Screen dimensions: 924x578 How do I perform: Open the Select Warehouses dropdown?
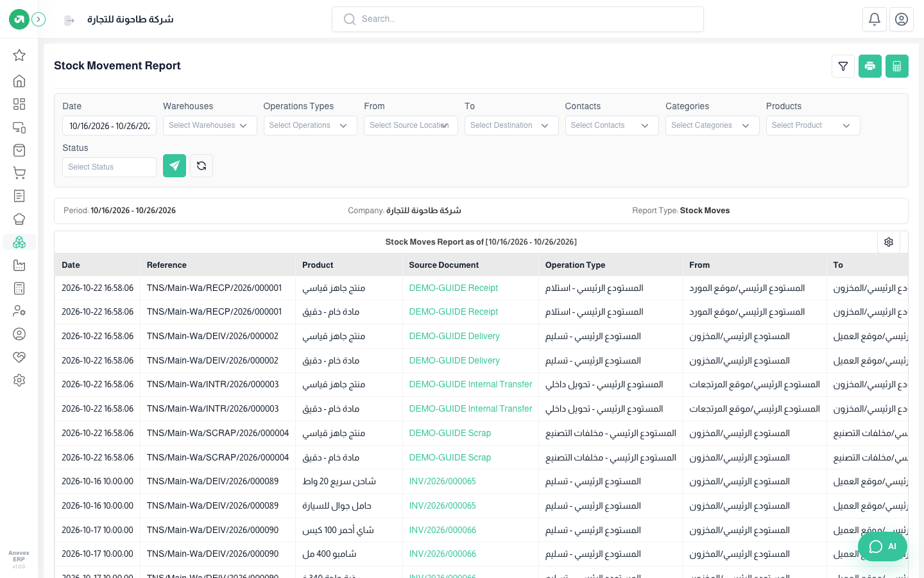click(210, 126)
